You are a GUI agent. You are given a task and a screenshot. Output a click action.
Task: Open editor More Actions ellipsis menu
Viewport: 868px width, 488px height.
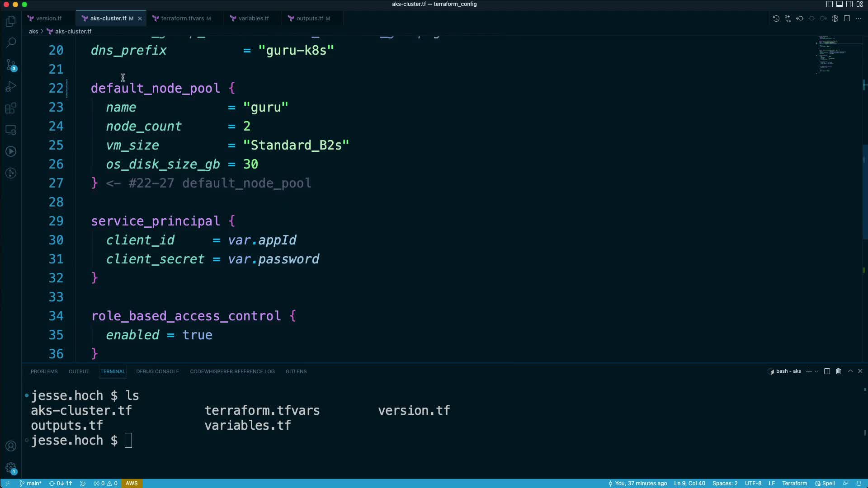pos(859,19)
